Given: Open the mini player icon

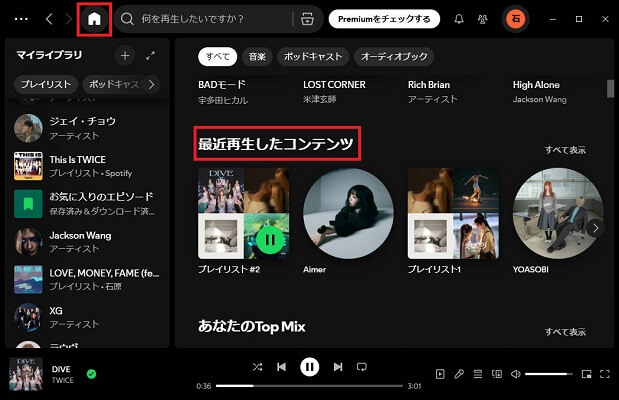Looking at the screenshot, I should (x=587, y=374).
